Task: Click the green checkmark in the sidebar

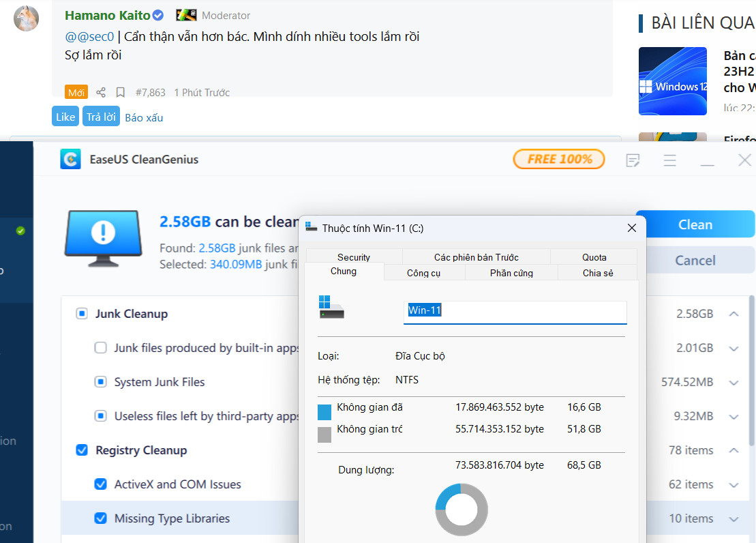Action: tap(20, 231)
